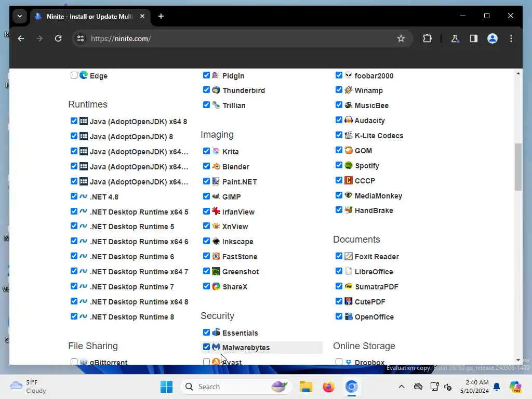Bookmark this page with star icon
The height and width of the screenshot is (399, 532).
point(401,38)
